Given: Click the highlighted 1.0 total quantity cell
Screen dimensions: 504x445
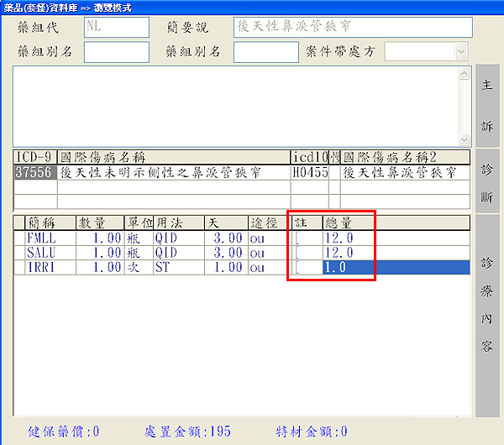Looking at the screenshot, I should coord(346,267).
